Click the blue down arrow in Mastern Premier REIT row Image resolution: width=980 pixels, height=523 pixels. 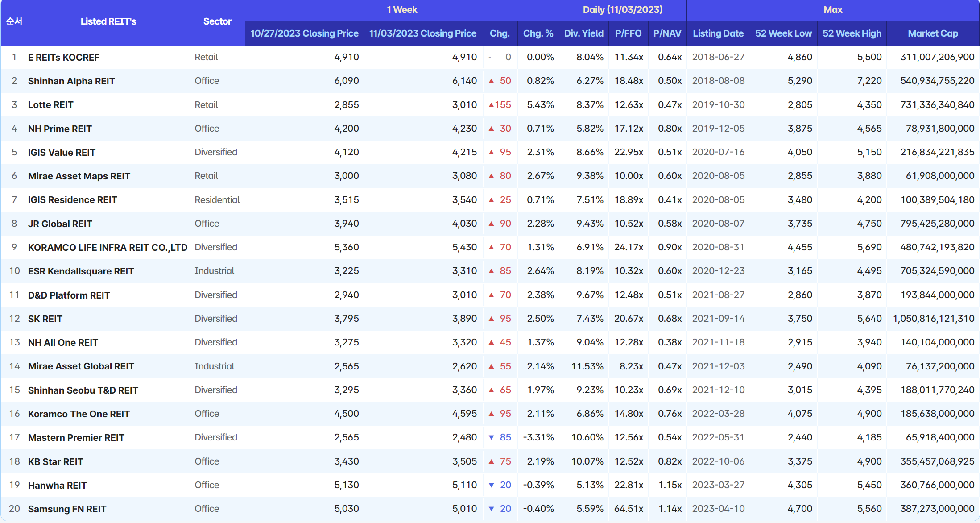491,437
